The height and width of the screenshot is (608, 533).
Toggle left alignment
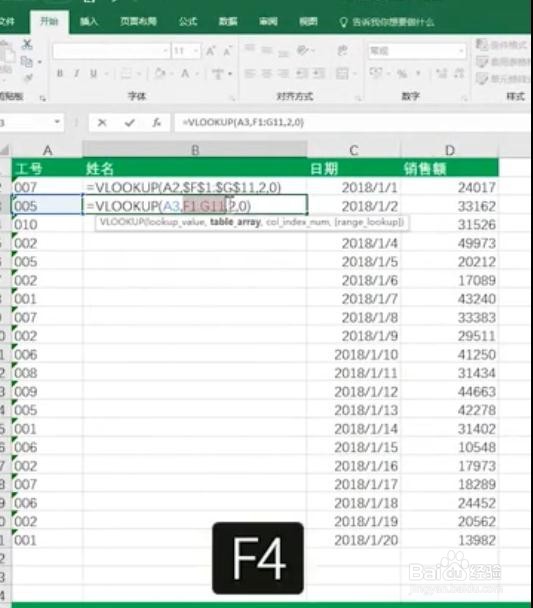click(250, 73)
